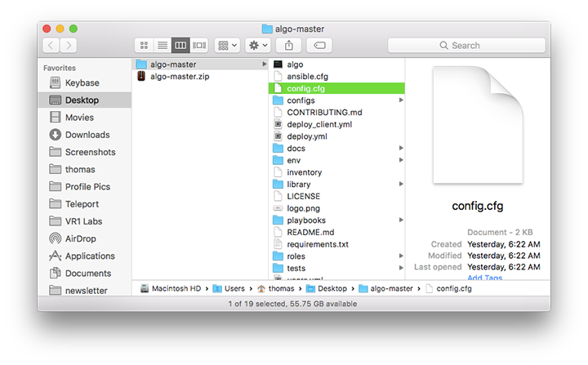
Task: Open Movies in the sidebar
Action: (x=85, y=118)
